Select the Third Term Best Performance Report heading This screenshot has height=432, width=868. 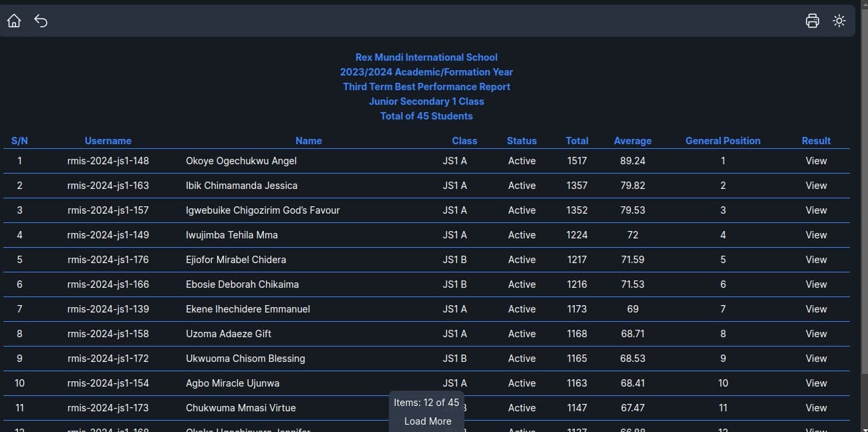coord(426,87)
